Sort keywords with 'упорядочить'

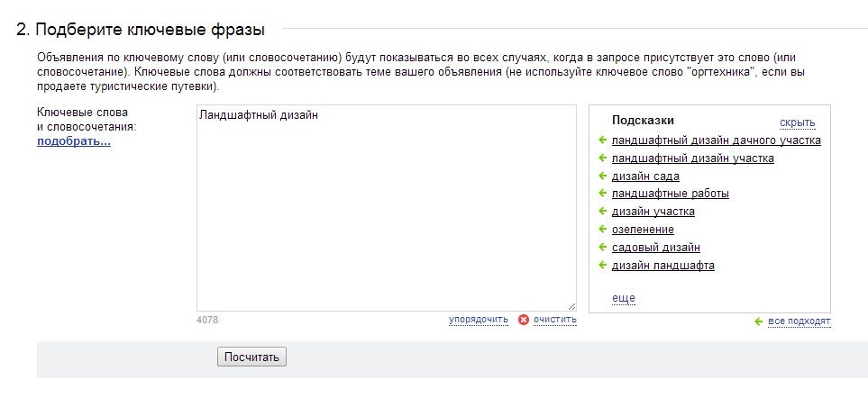pos(479,320)
